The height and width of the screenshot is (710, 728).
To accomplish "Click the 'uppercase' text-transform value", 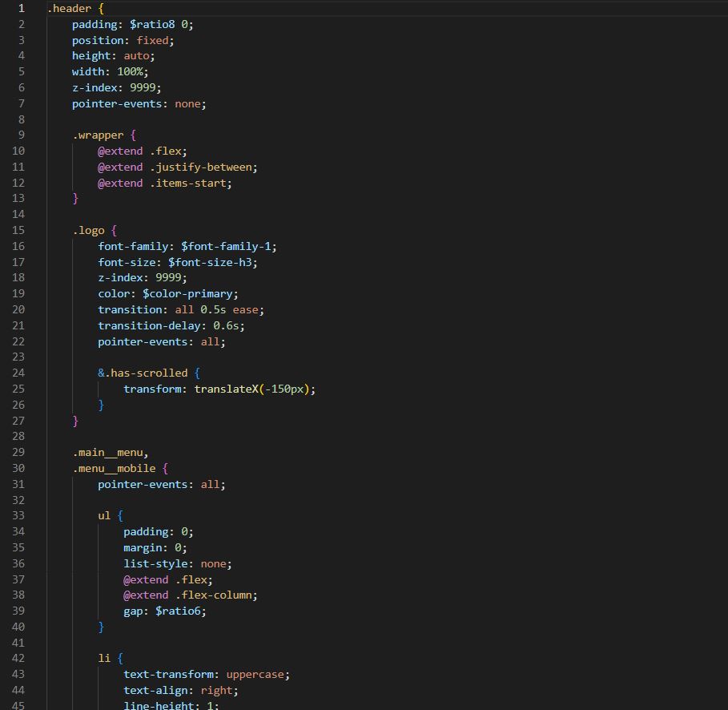I will click(256, 675).
